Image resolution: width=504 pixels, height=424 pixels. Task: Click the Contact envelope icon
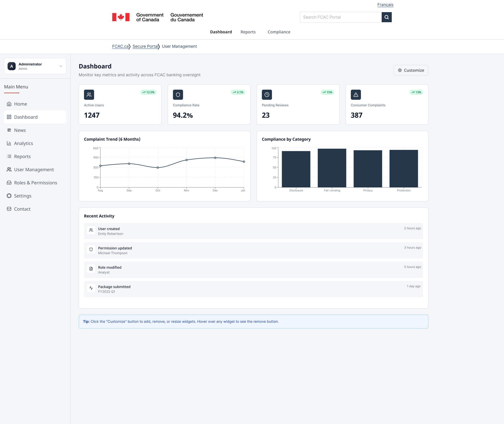(x=9, y=209)
